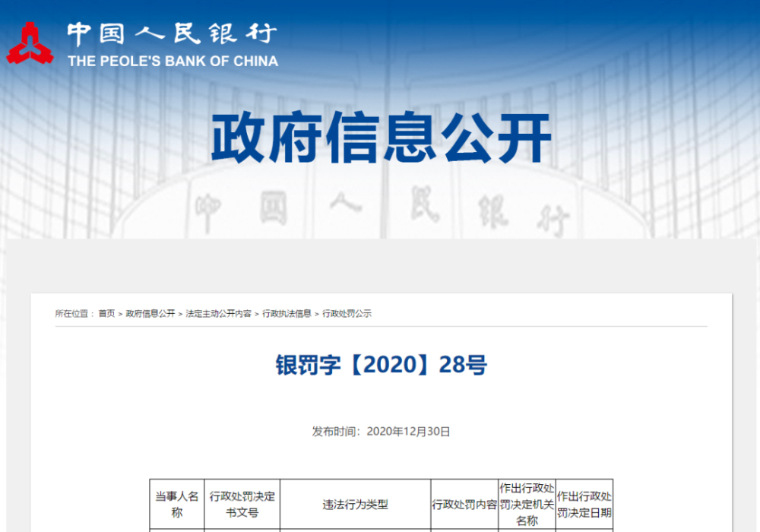
Task: Click the 作出行政处罚决定机关名称 header
Action: (x=527, y=505)
